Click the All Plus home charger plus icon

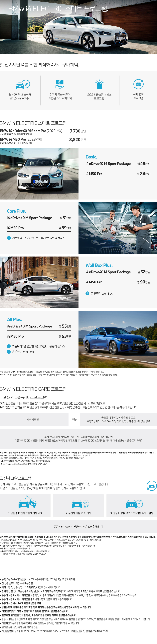pos(9,352)
